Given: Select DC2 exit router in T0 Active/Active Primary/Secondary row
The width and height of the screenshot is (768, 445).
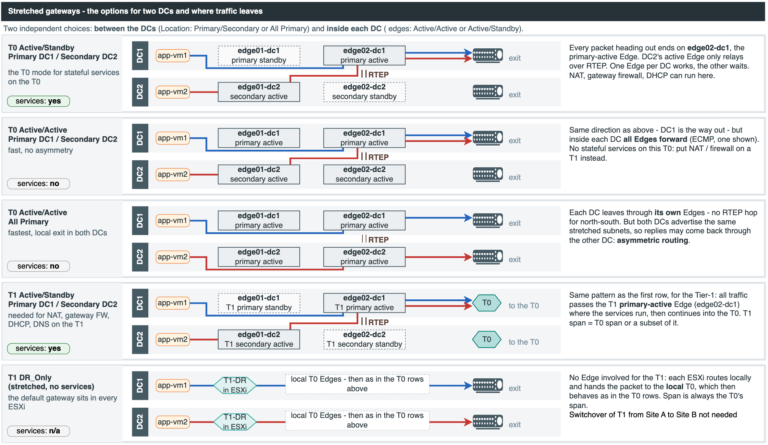Looking at the screenshot, I should pos(488,174).
